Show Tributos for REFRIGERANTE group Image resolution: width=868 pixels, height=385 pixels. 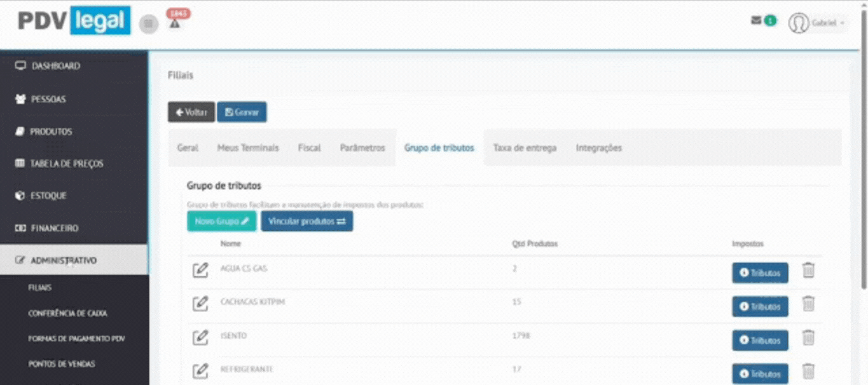[760, 374]
